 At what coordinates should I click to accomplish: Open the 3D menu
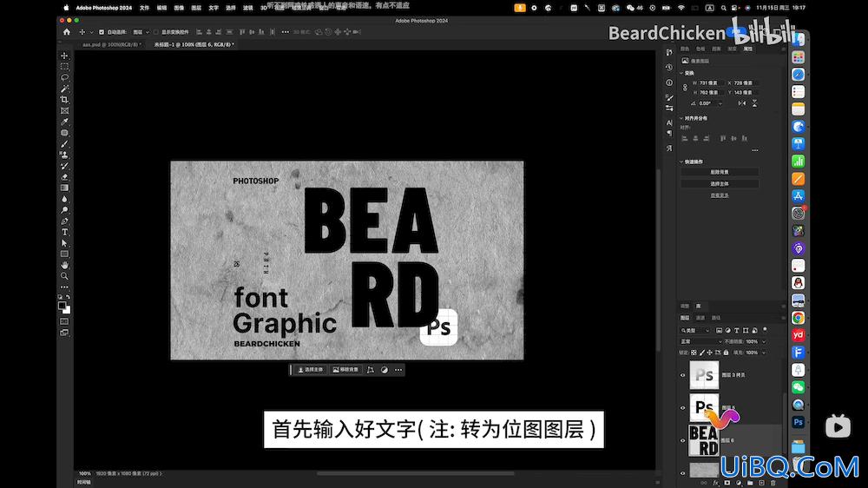point(264,8)
